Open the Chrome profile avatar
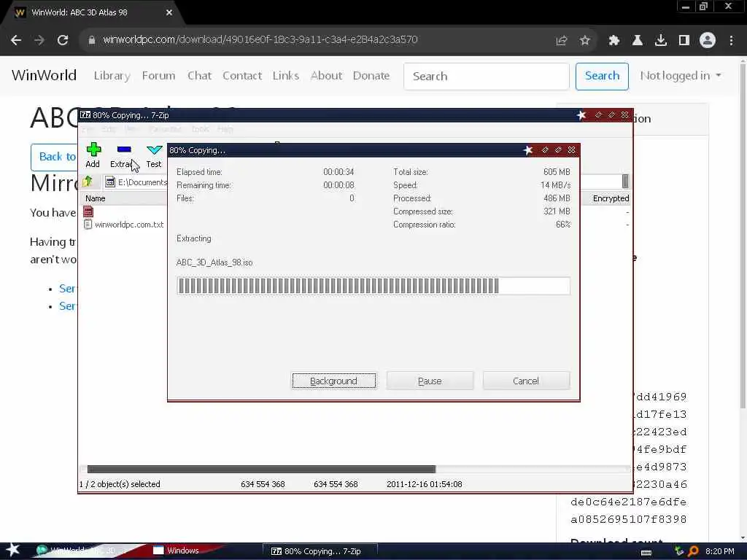The width and height of the screenshot is (747, 560). pyautogui.click(x=708, y=40)
